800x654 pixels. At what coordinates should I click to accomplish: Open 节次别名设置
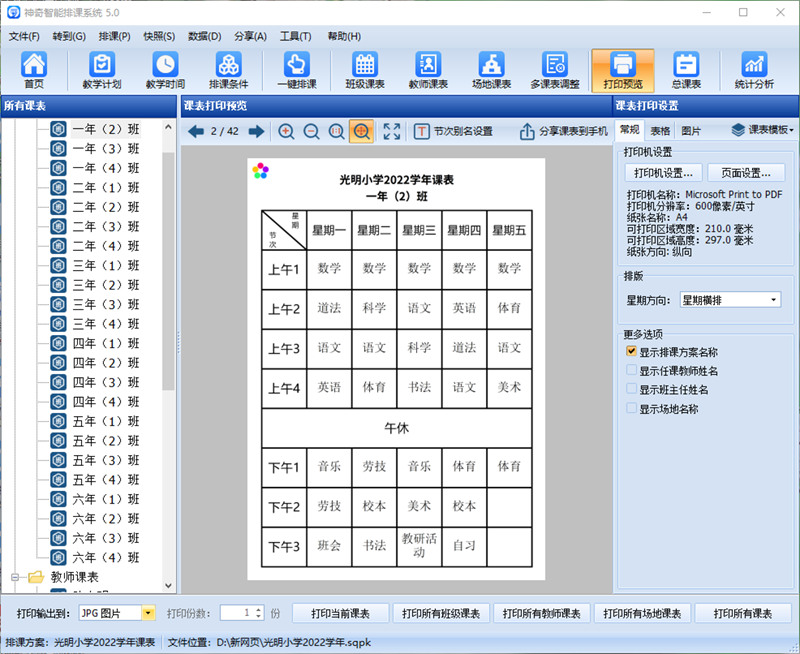click(453, 132)
